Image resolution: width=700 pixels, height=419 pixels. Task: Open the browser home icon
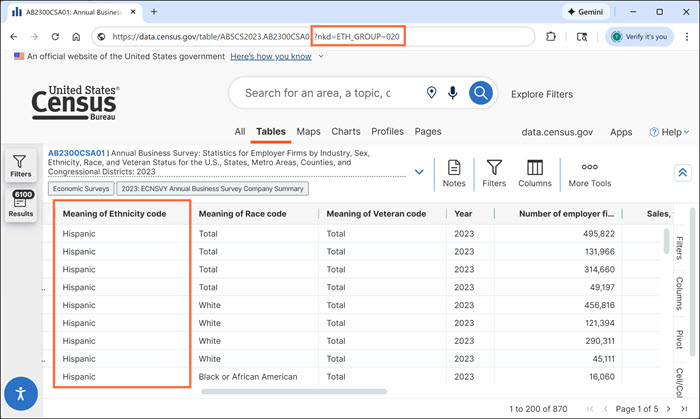pos(76,37)
